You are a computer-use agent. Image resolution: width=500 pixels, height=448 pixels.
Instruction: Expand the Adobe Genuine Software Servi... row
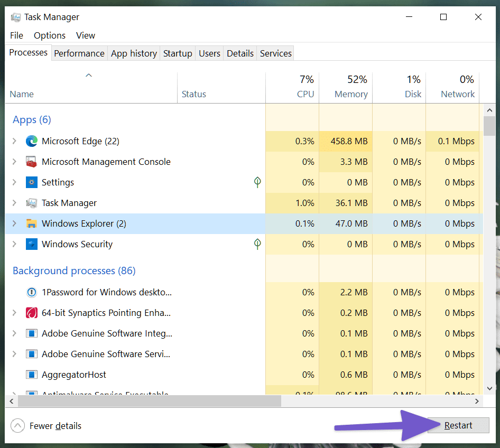coord(14,354)
